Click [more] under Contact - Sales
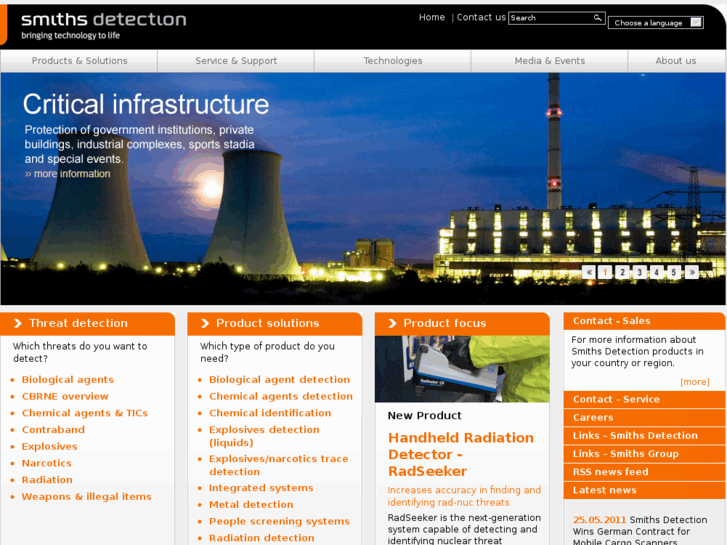This screenshot has height=545, width=727. pyautogui.click(x=695, y=382)
